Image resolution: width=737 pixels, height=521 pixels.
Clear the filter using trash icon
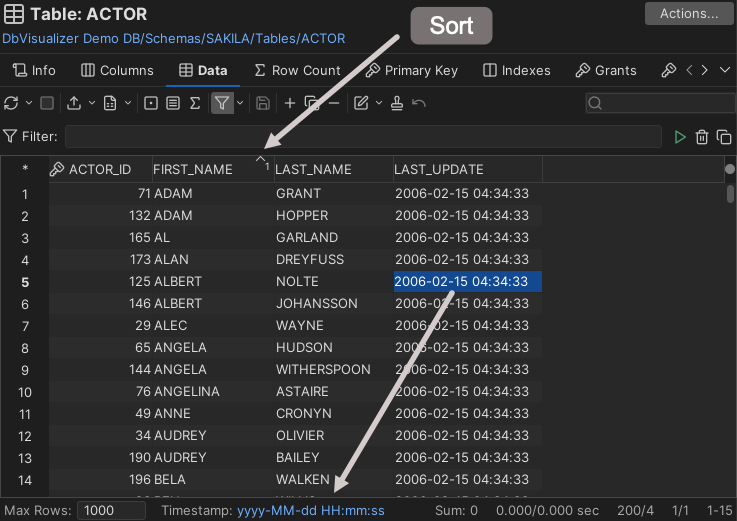click(702, 137)
